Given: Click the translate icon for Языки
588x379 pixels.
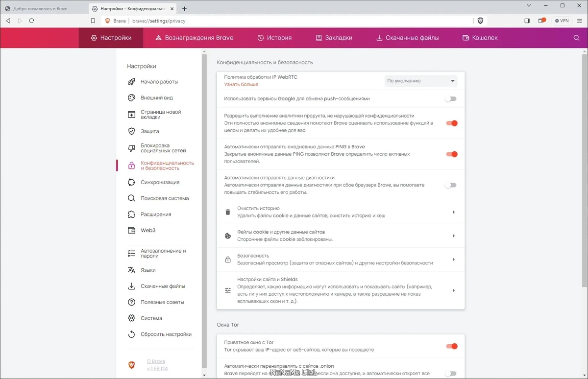Looking at the screenshot, I should click(131, 270).
